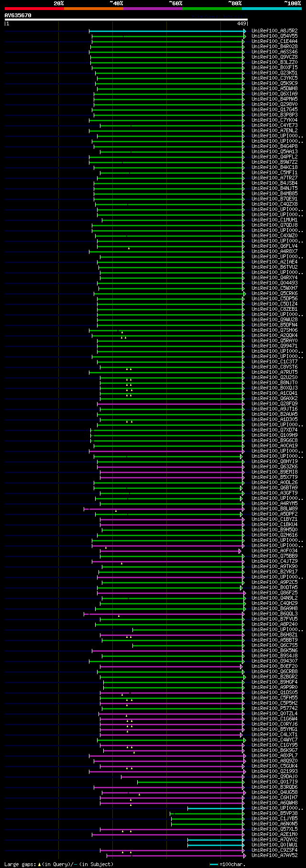Select hit label UniRef100_Q21993
Viewport: 306px width, 868px height.
click(274, 771)
